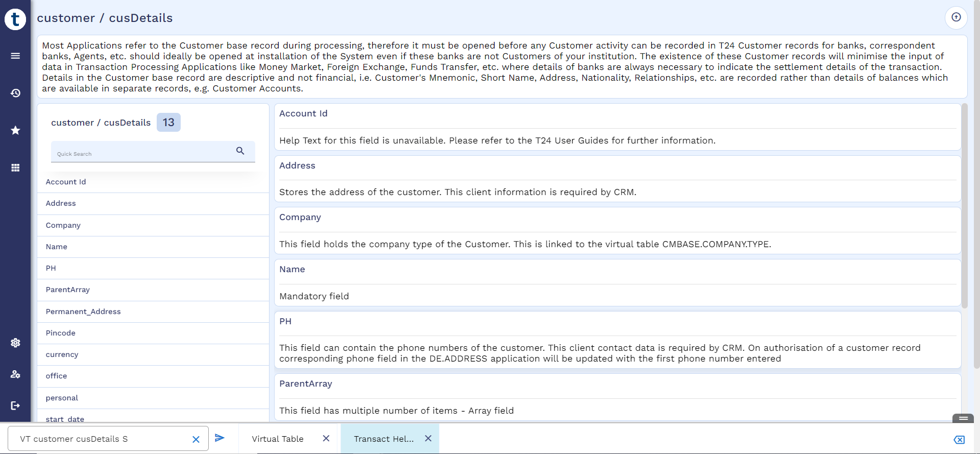Screen dimensions: 980x454
Task: Select ParentArray in the field list
Action: (68, 290)
